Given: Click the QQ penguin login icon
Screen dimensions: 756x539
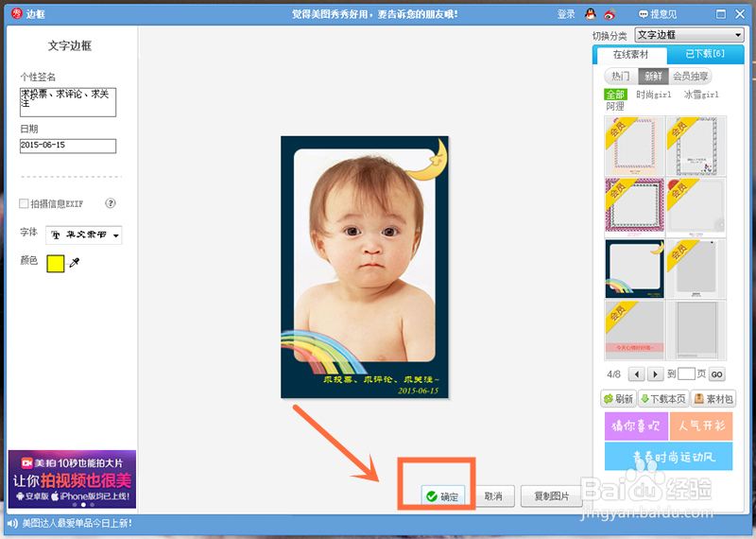Looking at the screenshot, I should coord(590,14).
